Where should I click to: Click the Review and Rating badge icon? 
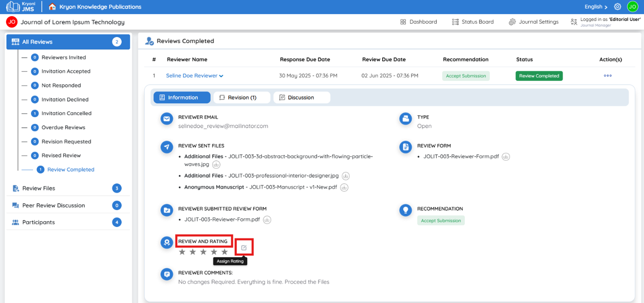pos(167,243)
